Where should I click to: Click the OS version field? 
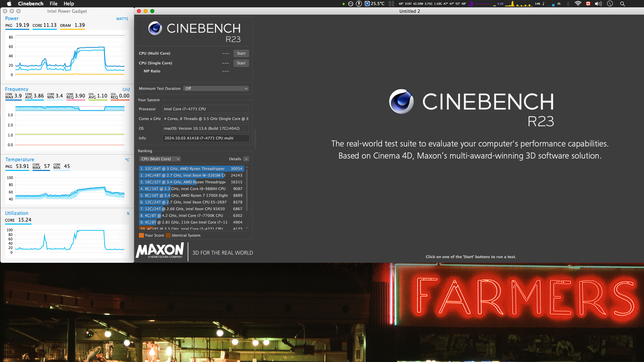(206, 128)
